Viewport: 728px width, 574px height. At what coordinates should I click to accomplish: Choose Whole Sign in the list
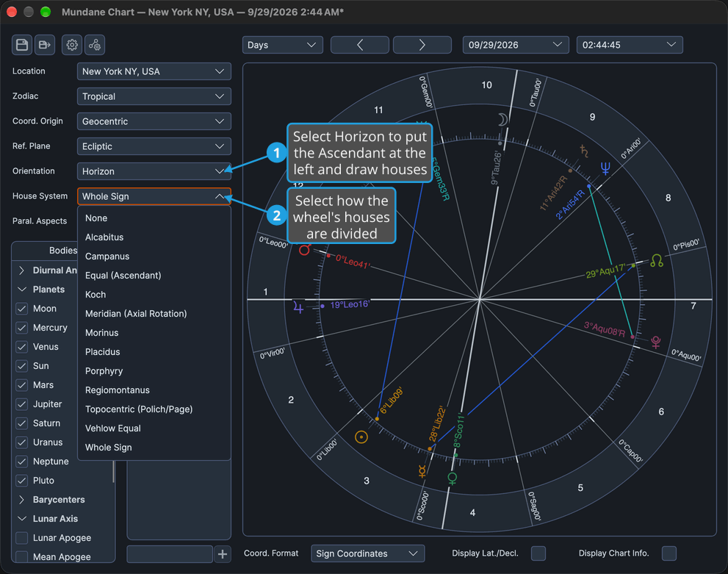[154, 448]
